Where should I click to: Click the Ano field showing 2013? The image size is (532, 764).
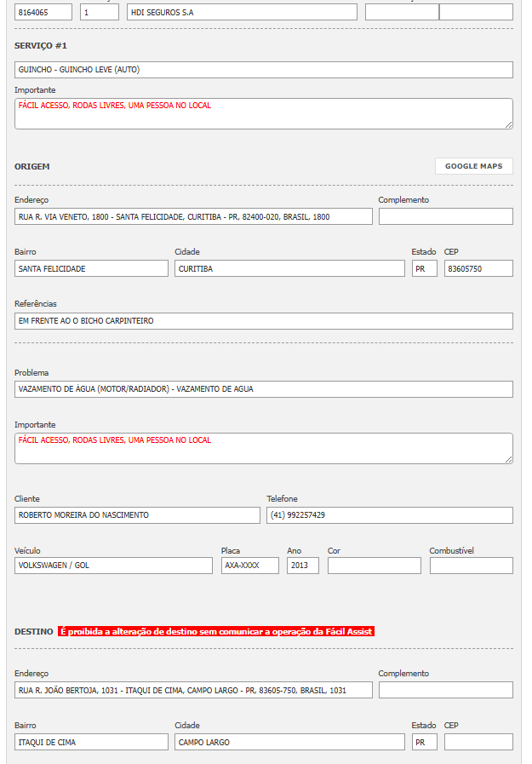pyautogui.click(x=302, y=566)
